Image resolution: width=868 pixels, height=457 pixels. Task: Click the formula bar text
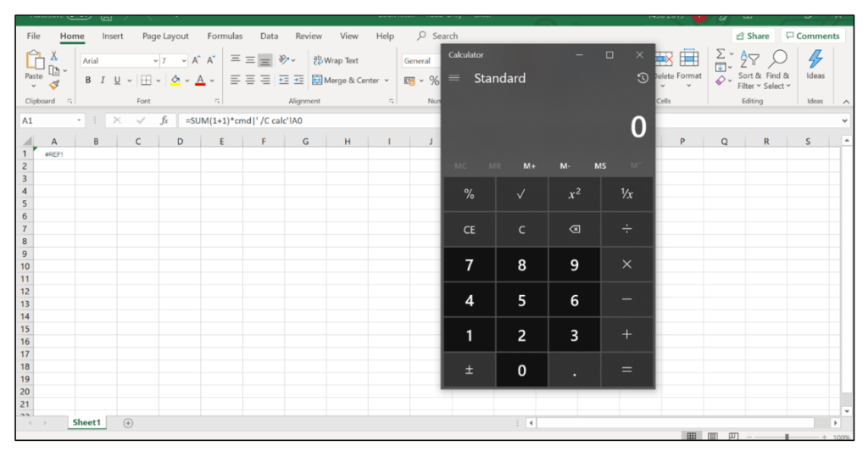pos(243,120)
